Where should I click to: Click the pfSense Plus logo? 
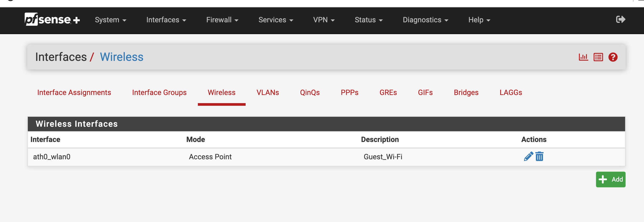pos(52,19)
